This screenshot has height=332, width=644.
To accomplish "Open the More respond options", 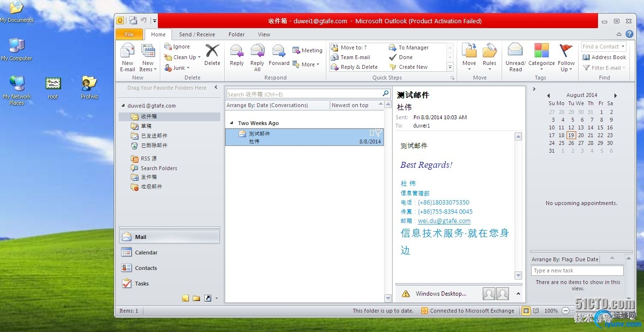I will tap(306, 64).
